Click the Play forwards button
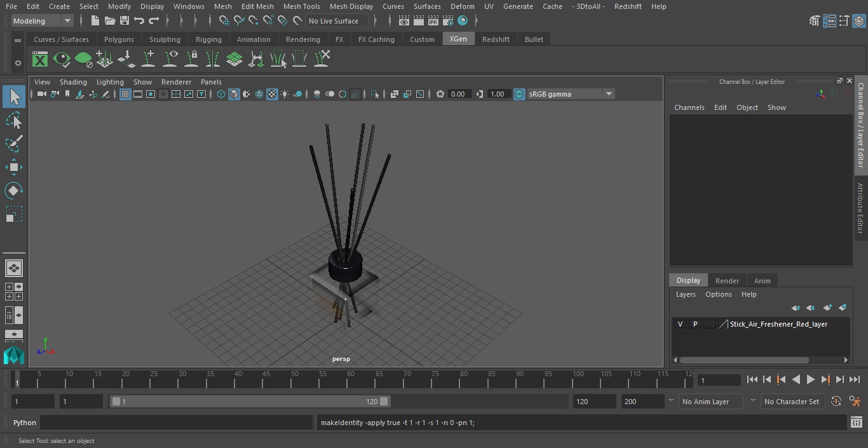Viewport: 868px width, 448px height. [x=810, y=379]
